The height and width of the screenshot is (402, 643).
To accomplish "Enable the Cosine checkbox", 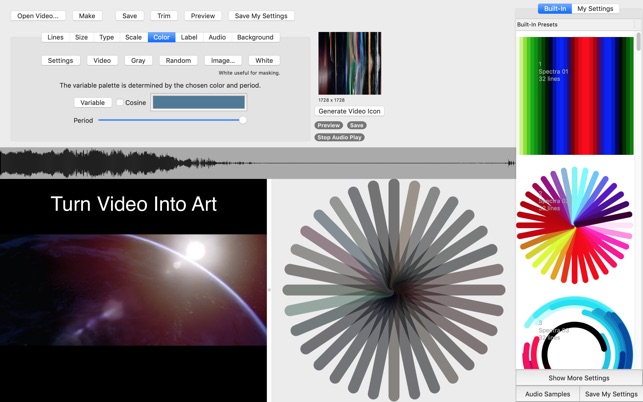I will pyautogui.click(x=120, y=102).
